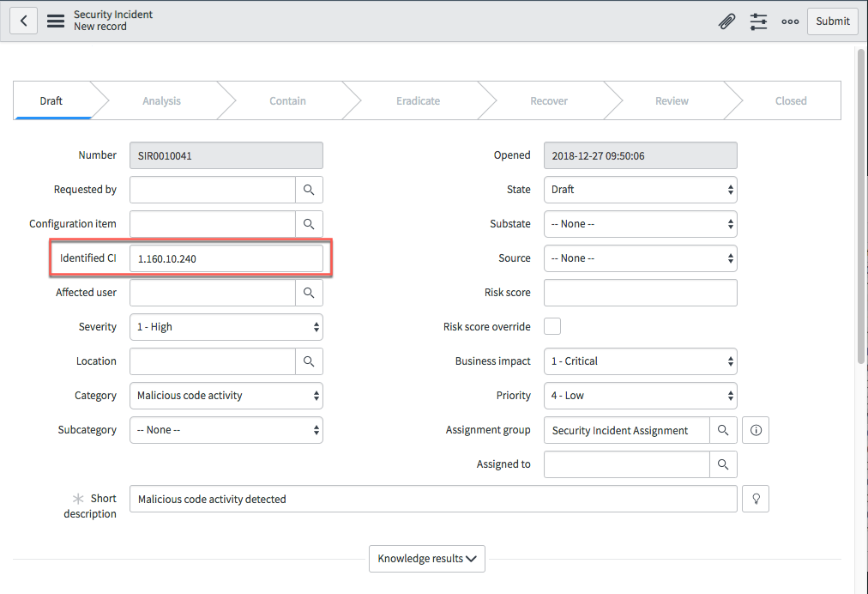Look up Assigned to using search icon
This screenshot has height=594, width=868.
(x=723, y=464)
